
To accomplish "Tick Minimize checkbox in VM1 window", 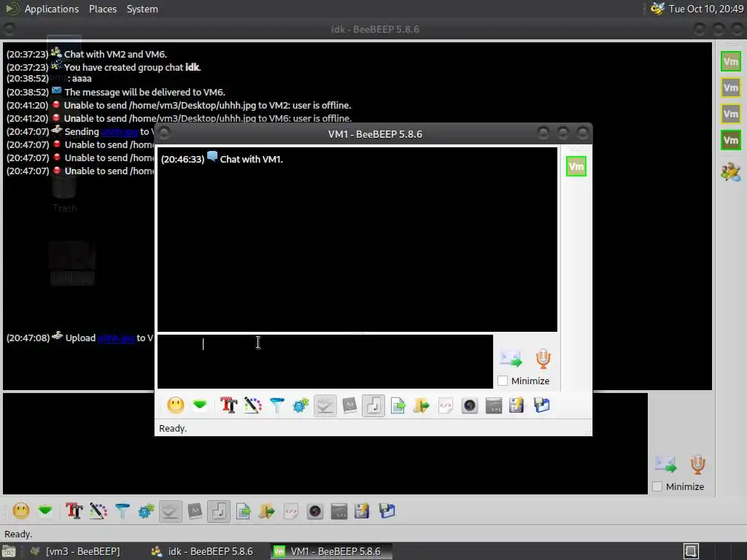I will [x=503, y=381].
